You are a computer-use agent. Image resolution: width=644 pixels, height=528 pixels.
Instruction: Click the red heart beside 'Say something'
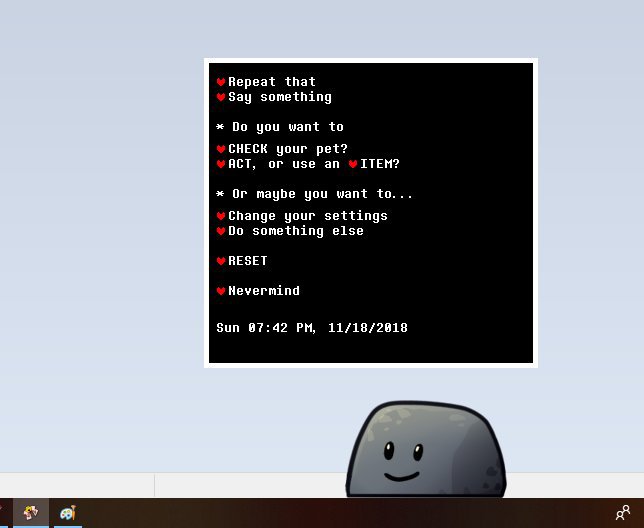click(221, 97)
